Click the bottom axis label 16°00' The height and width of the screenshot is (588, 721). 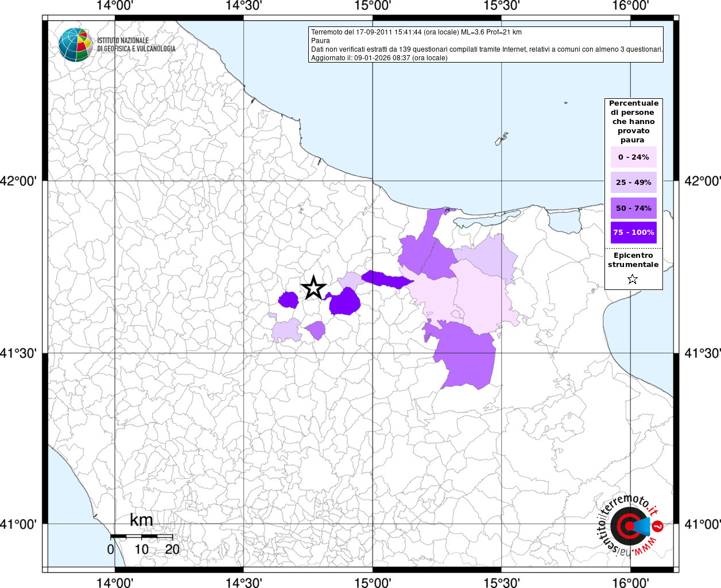(x=630, y=582)
